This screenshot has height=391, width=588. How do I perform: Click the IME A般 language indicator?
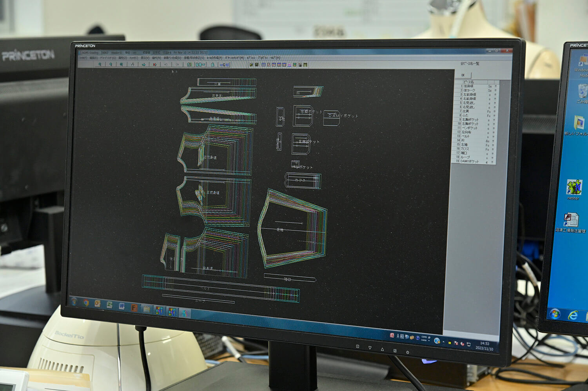[400, 336]
